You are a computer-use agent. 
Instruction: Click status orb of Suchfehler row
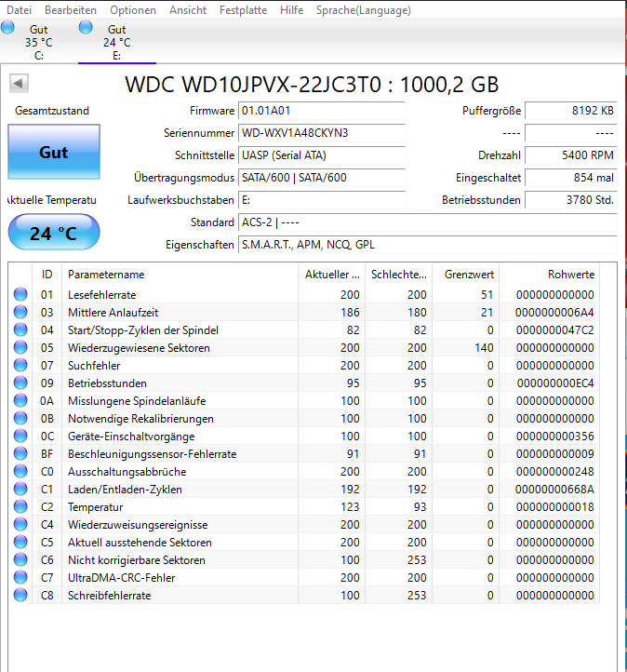pyautogui.click(x=20, y=365)
